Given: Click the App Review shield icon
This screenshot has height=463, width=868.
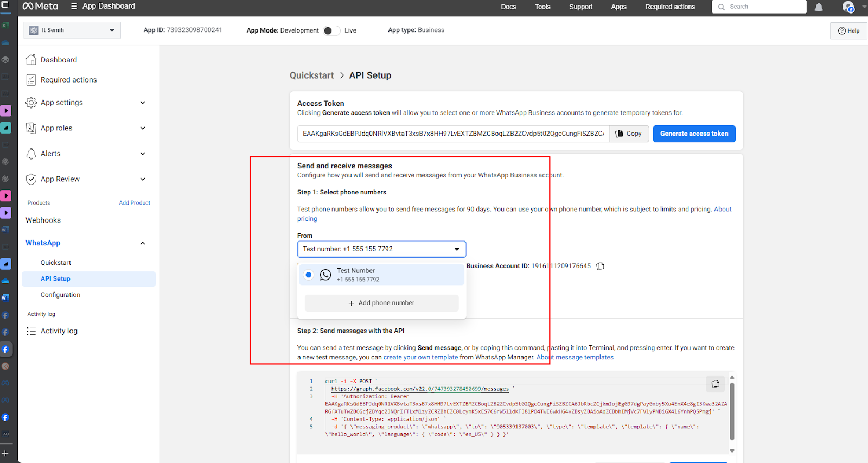Looking at the screenshot, I should 31,179.
